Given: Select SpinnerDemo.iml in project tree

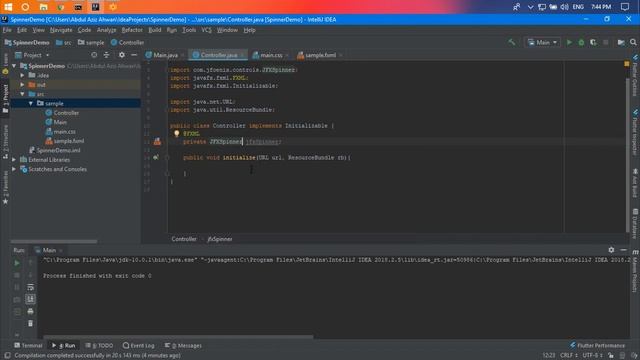Looking at the screenshot, I should 54,150.
